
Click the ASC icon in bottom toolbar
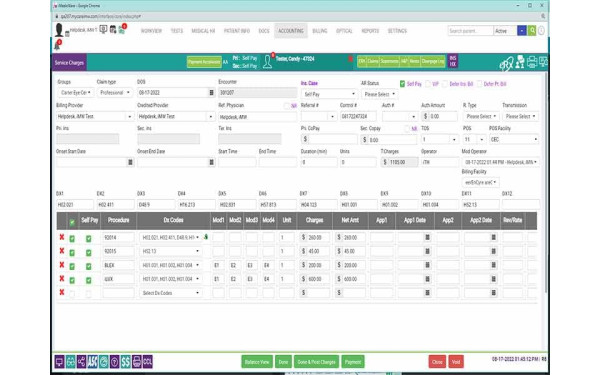click(93, 362)
